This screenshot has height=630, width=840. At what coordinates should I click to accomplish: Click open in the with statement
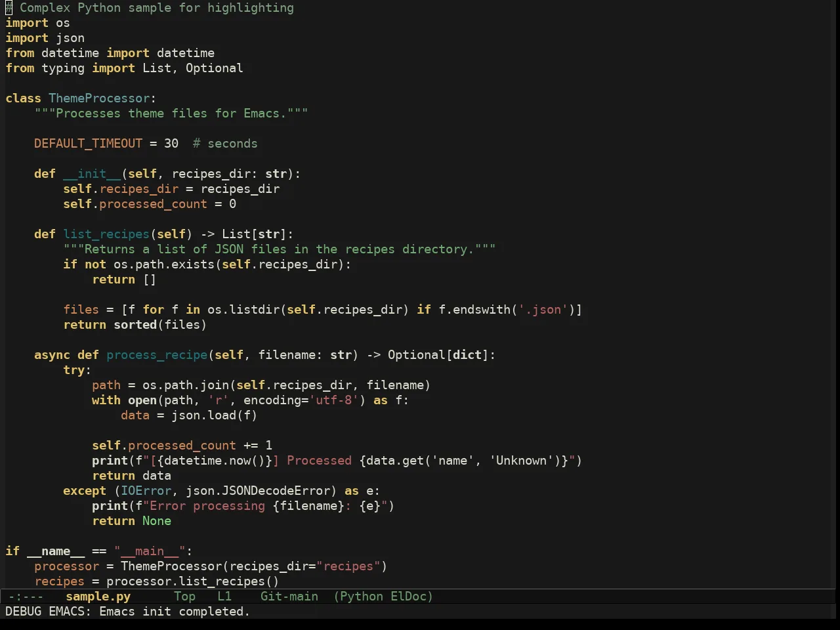pos(142,400)
